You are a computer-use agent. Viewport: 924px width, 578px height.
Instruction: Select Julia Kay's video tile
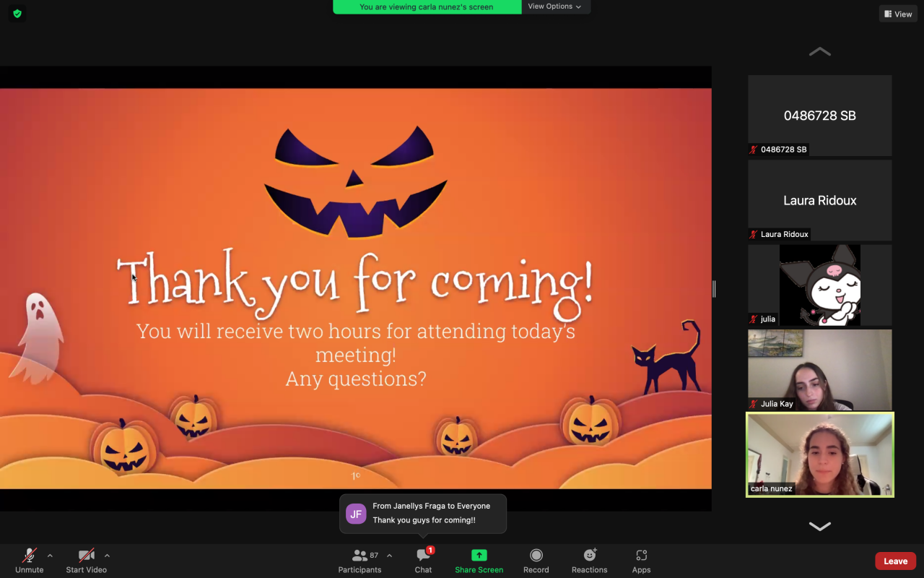(x=820, y=370)
